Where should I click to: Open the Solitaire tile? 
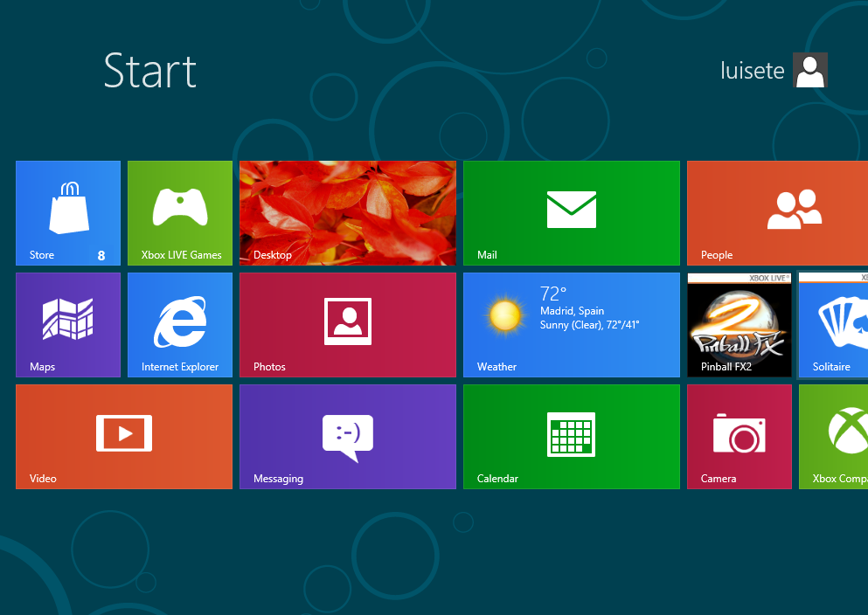833,325
